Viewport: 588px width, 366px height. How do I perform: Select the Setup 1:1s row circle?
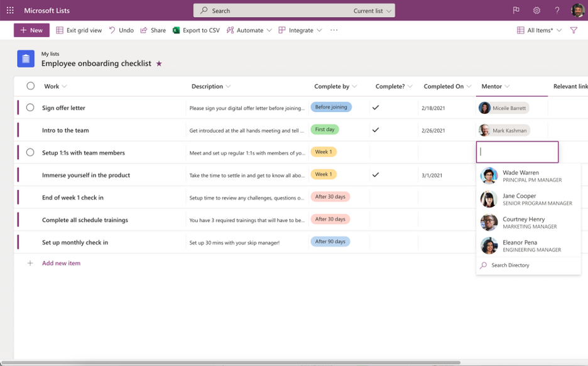(30, 152)
